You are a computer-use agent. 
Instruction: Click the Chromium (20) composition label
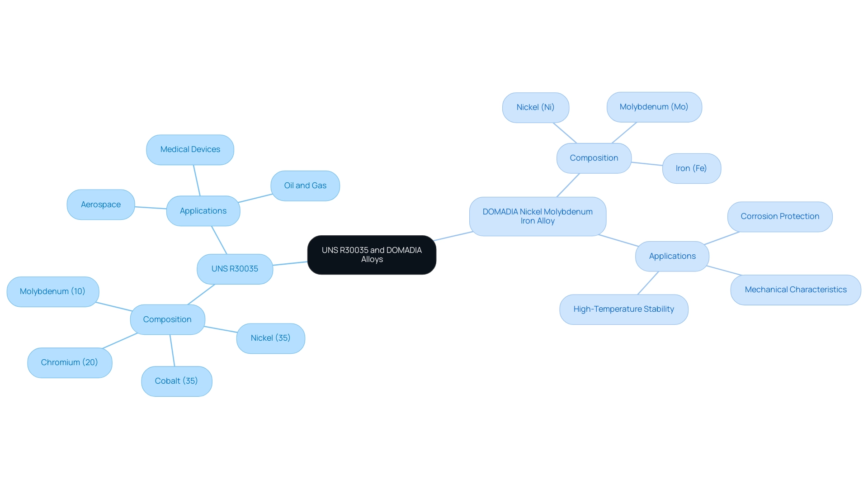click(68, 362)
